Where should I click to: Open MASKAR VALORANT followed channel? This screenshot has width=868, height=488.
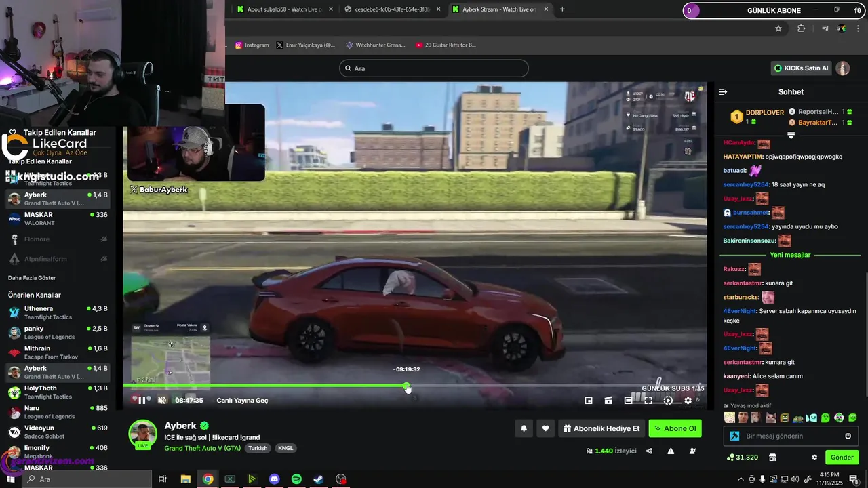click(x=58, y=218)
